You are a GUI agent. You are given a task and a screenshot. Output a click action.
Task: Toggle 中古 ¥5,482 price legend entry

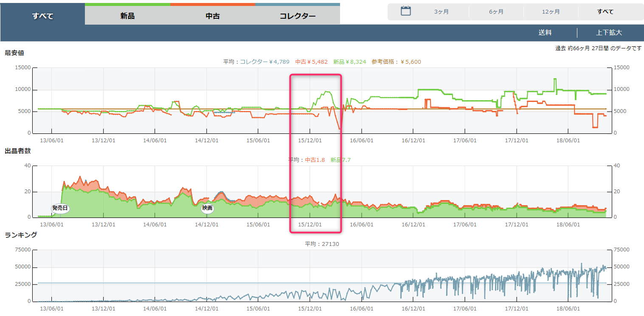(x=312, y=62)
